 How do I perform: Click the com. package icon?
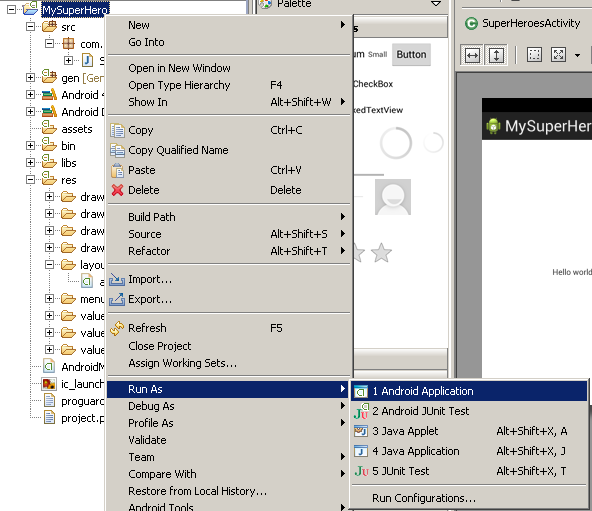[68, 43]
